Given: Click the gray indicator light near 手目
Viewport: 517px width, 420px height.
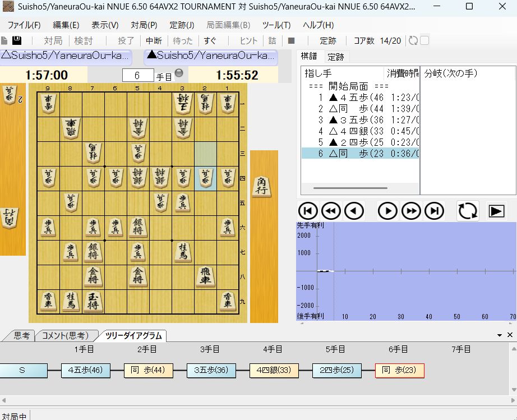Looking at the screenshot, I should (179, 73).
